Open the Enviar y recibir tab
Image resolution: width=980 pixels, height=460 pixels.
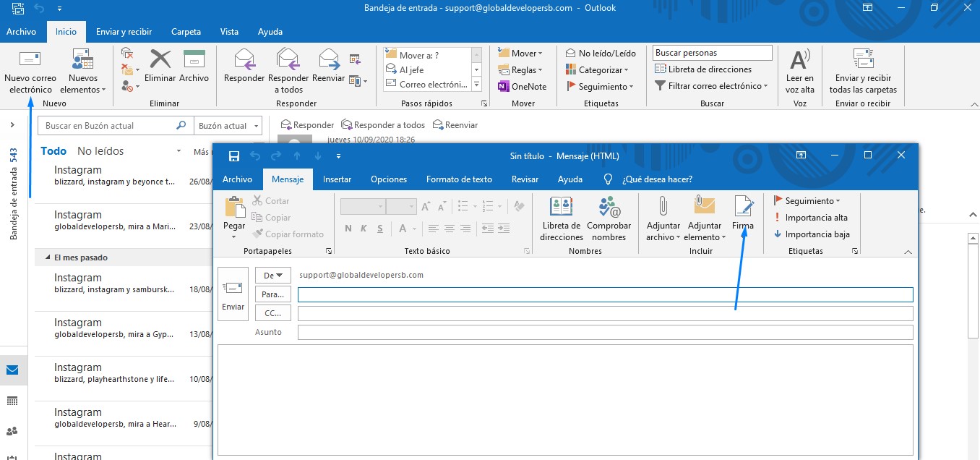pyautogui.click(x=124, y=32)
